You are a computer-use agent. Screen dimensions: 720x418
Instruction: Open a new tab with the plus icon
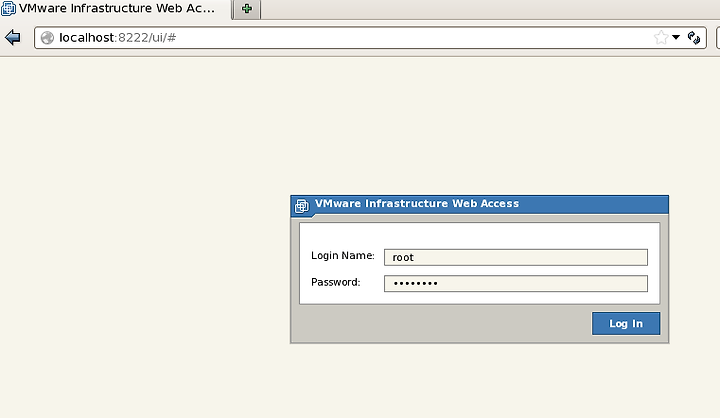point(247,9)
